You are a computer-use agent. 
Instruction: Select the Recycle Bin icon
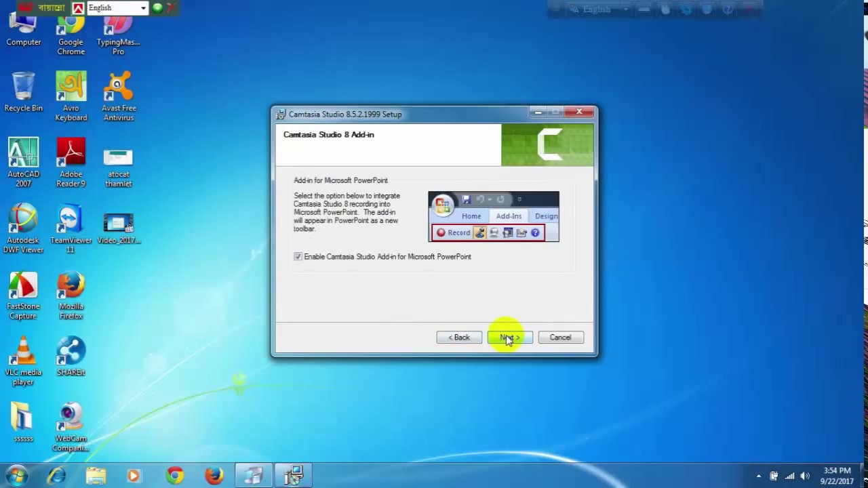[23, 91]
